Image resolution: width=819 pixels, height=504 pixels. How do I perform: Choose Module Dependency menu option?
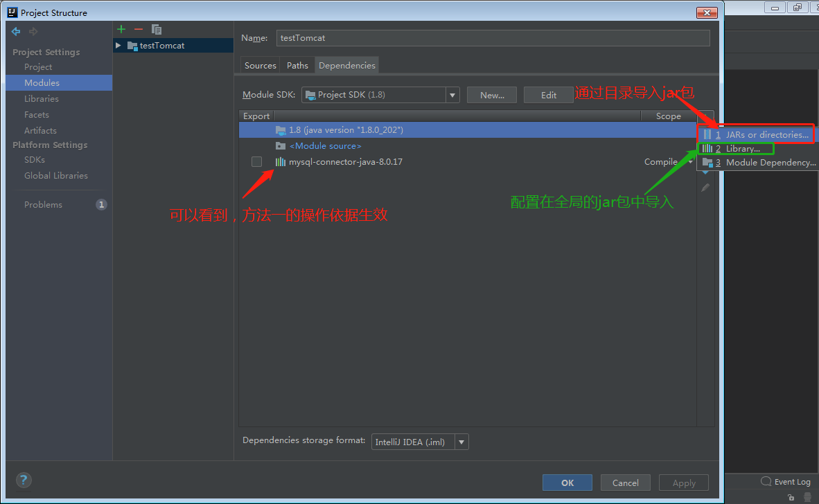(x=759, y=162)
